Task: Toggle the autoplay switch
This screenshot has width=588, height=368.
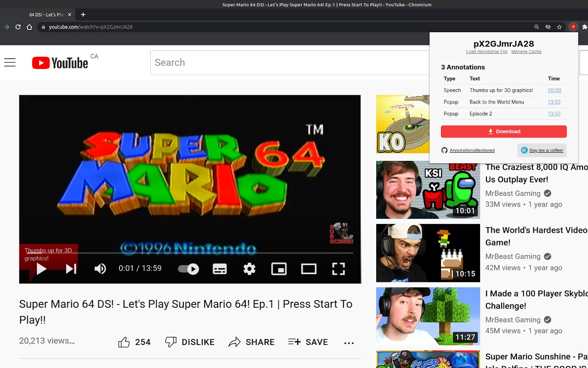Action: click(x=188, y=269)
